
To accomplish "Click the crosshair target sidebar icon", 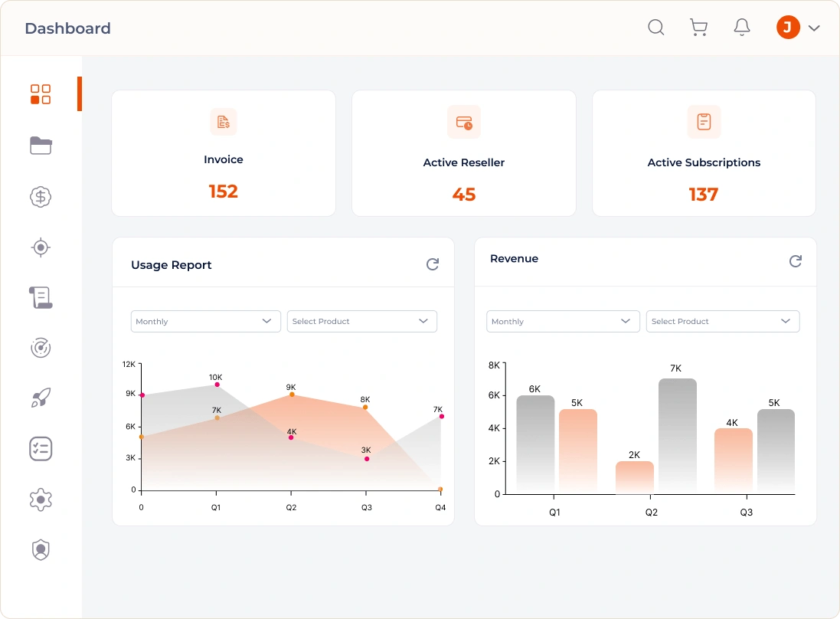I will coord(41,247).
